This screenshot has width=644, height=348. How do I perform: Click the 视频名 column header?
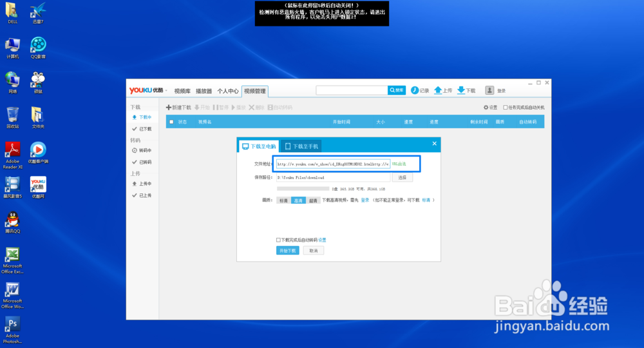[205, 122]
